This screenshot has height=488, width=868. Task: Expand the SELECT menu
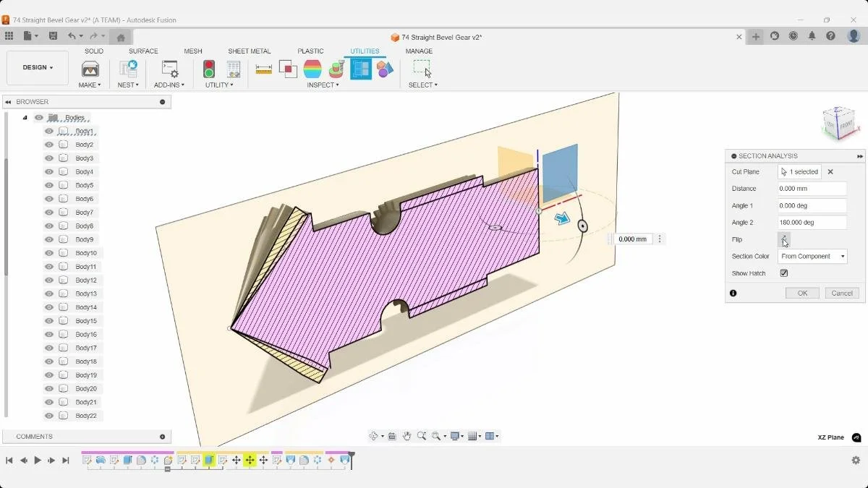[x=422, y=85]
